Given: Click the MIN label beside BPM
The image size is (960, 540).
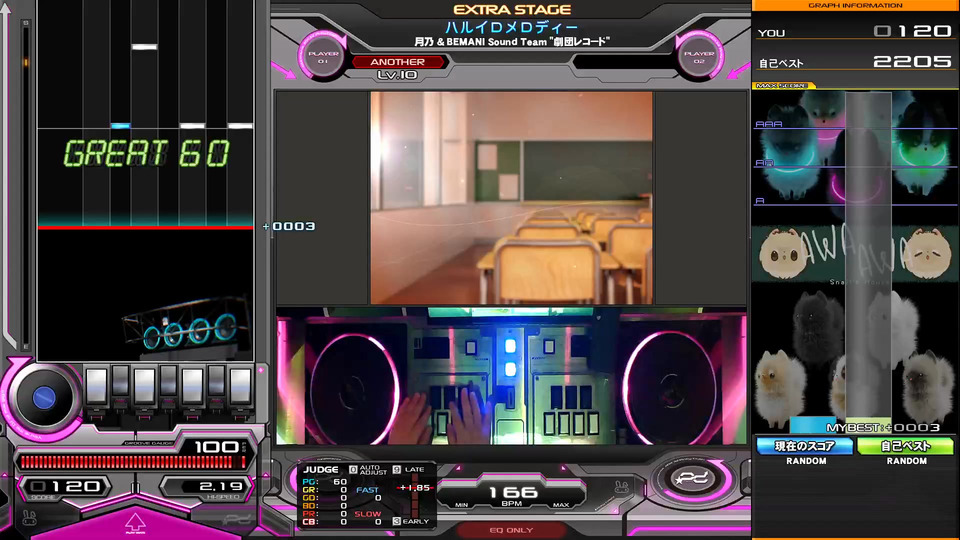Looking at the screenshot, I should point(462,505).
